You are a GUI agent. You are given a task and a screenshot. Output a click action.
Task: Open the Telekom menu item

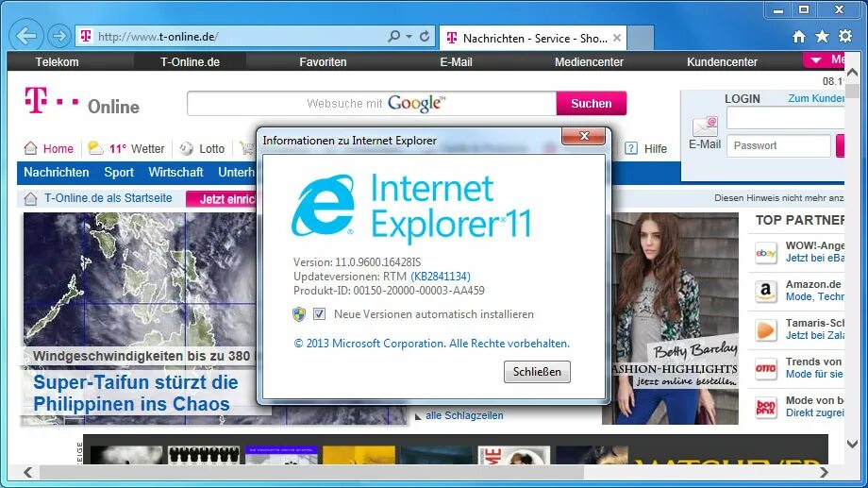point(57,62)
